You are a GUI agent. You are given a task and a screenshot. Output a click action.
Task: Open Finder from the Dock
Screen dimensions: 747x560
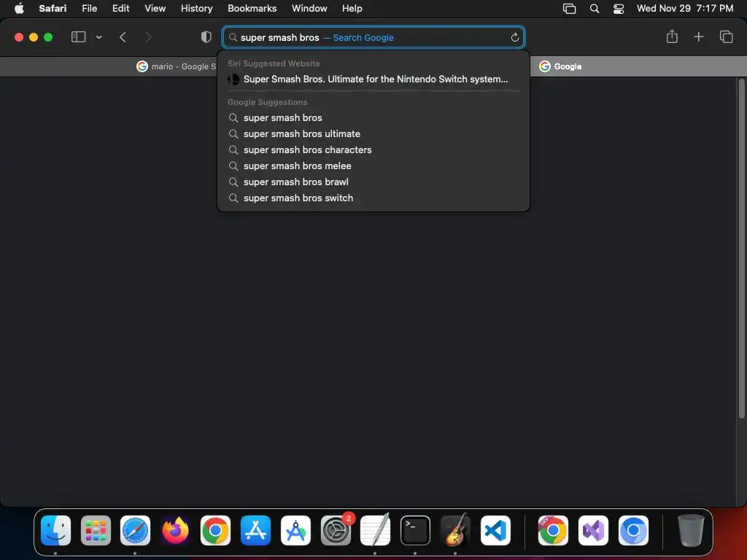(55, 531)
